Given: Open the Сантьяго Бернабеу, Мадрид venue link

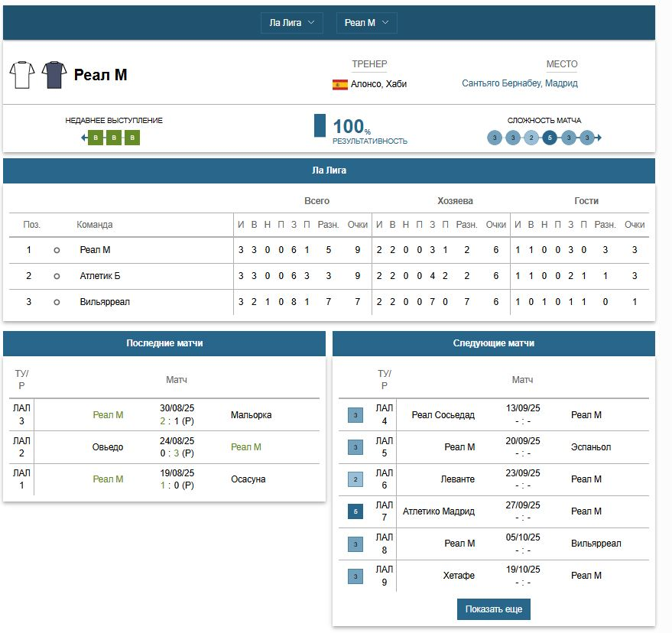Looking at the screenshot, I should (x=519, y=83).
